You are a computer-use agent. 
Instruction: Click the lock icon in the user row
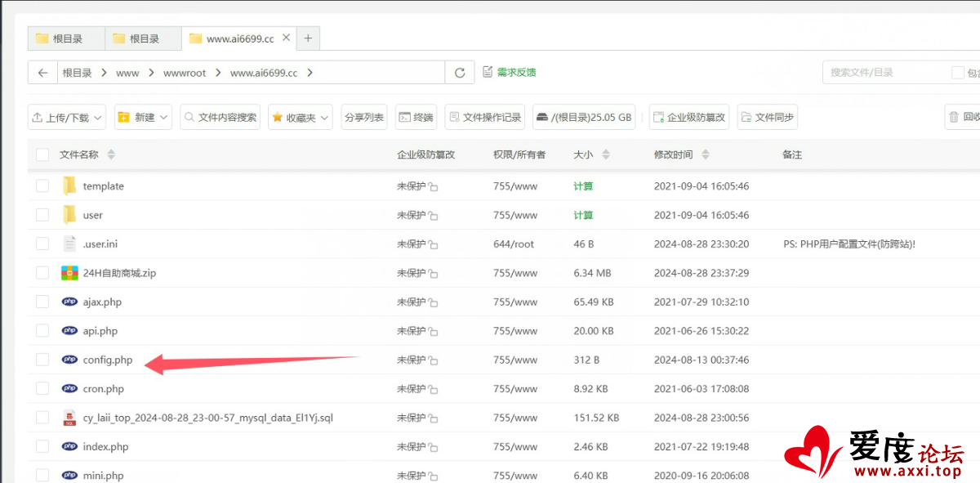click(433, 216)
